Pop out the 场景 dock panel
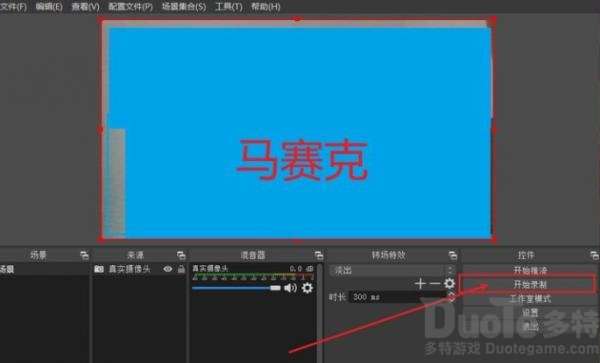600x363 pixels. point(84,255)
